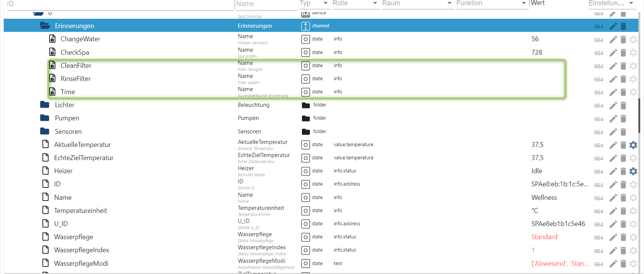
Task: Click the ['Abwesend', 'Stan... value
Action: [x=560, y=264]
